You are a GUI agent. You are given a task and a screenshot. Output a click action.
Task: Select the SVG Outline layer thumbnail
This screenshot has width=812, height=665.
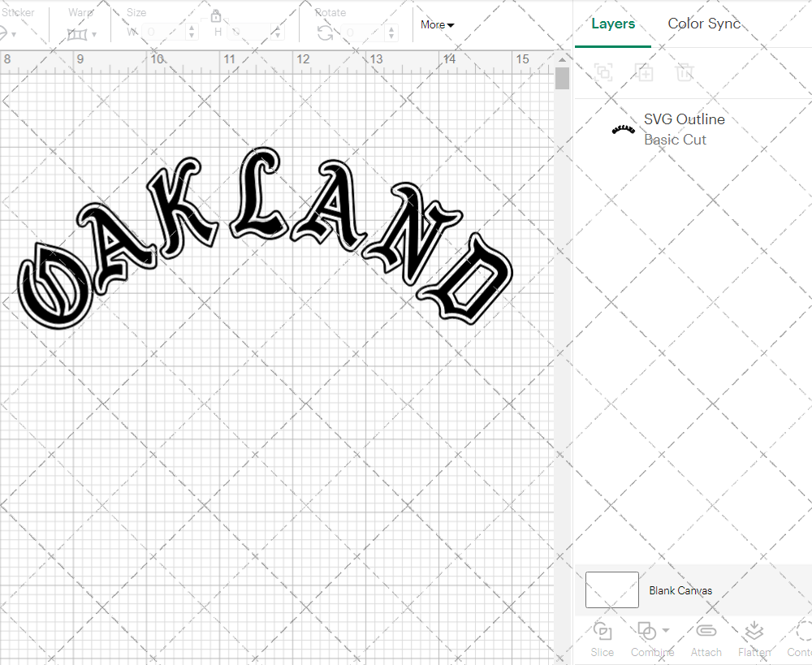coord(622,128)
